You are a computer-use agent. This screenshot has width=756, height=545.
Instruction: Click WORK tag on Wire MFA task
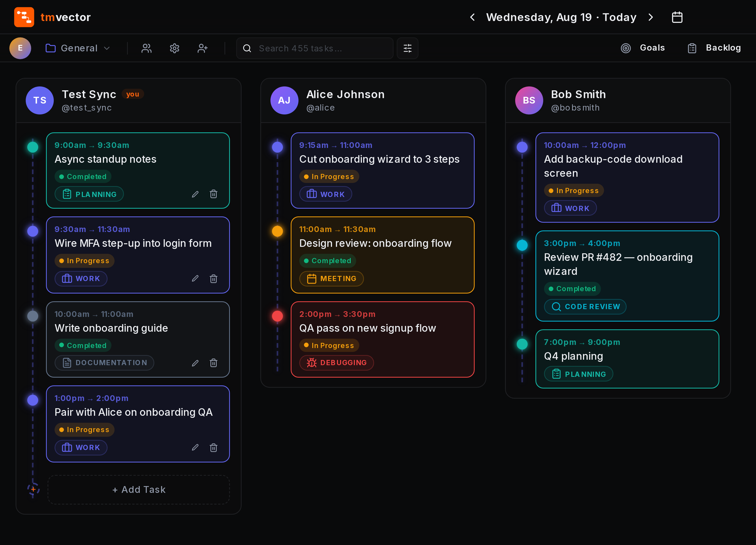click(81, 278)
